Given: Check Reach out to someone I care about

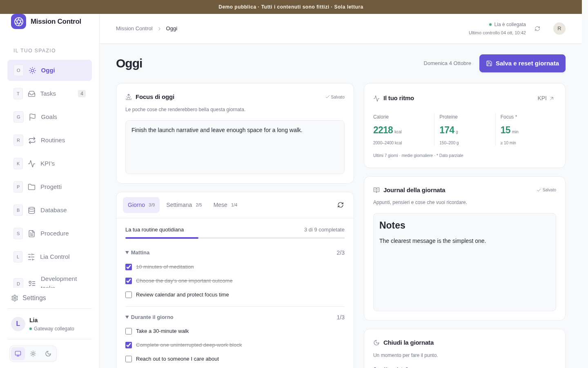Looking at the screenshot, I should click(x=129, y=359).
